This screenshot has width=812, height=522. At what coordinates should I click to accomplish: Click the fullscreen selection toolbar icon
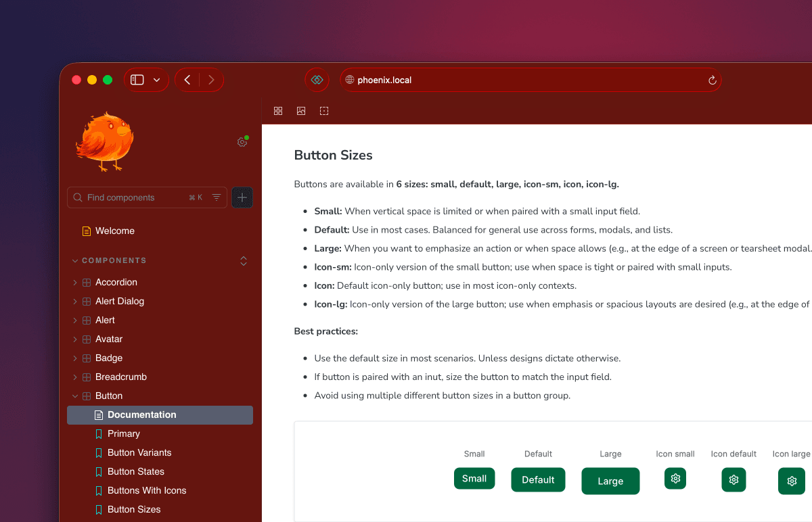pos(324,110)
